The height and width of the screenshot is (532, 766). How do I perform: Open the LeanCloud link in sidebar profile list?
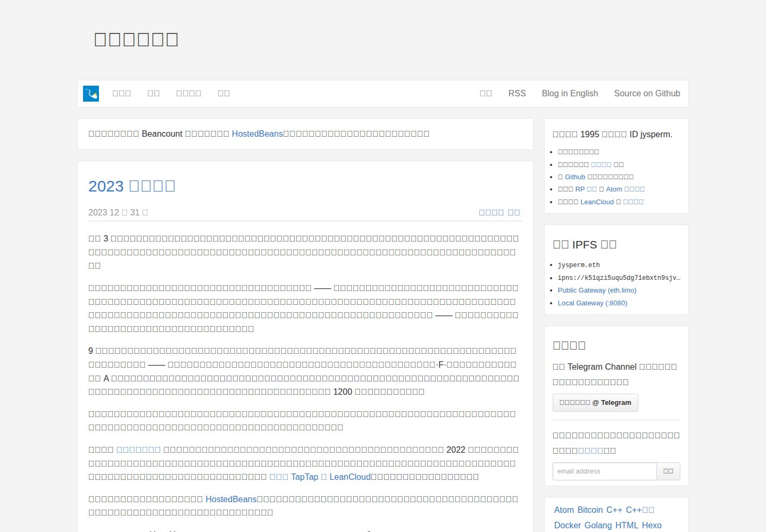pyautogui.click(x=597, y=202)
